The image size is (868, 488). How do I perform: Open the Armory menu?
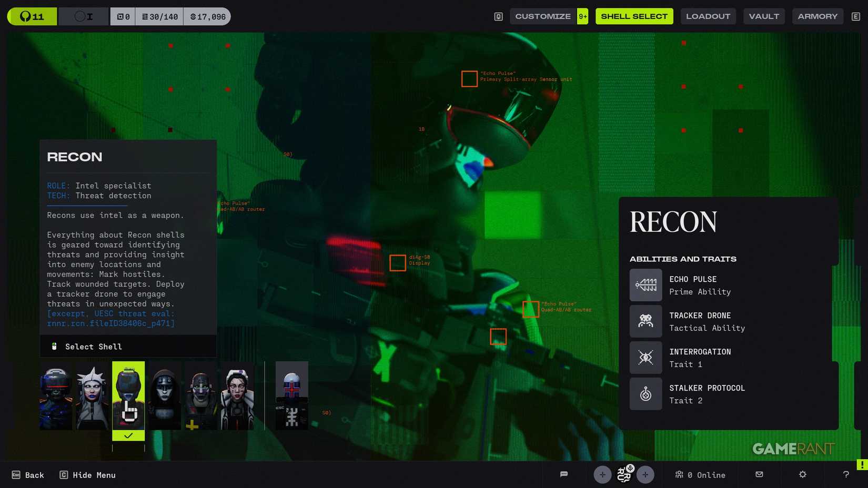pyautogui.click(x=817, y=16)
